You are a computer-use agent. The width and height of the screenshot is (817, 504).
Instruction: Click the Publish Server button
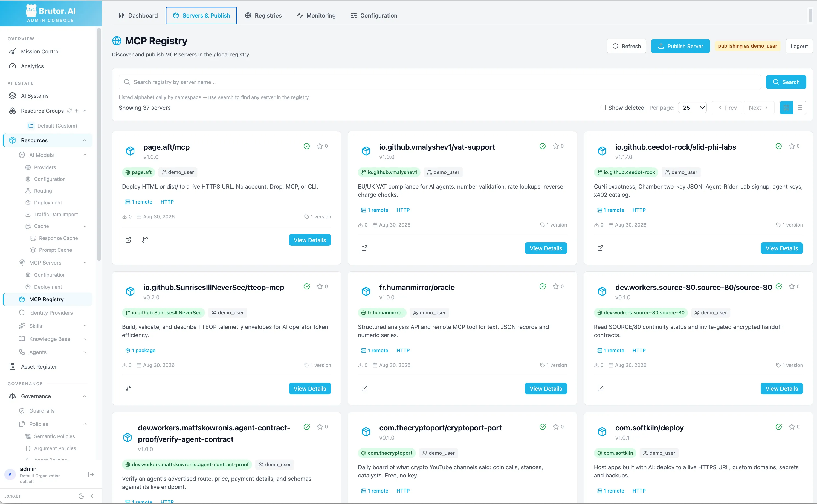pos(680,46)
